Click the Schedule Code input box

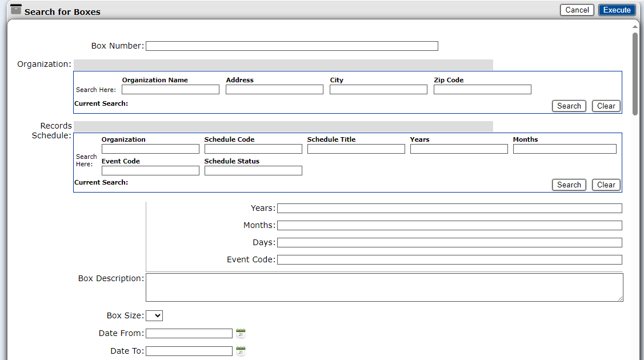[253, 149]
